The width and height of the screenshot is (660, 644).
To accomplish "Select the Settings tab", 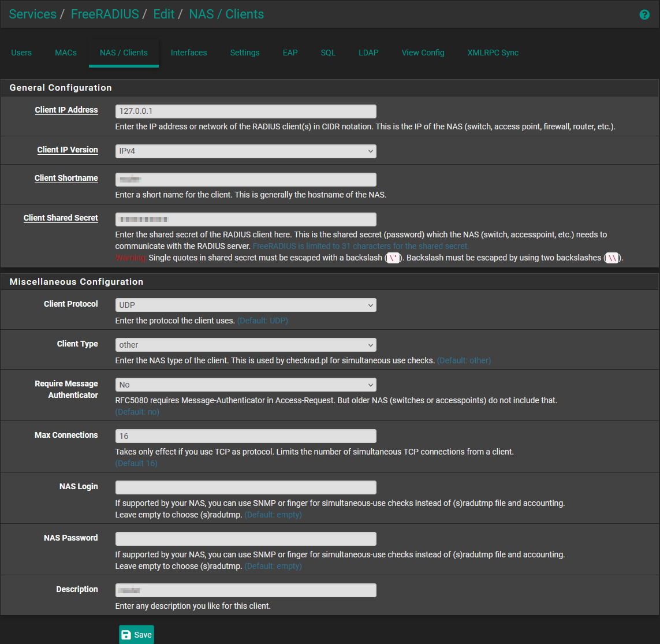I will click(x=245, y=53).
